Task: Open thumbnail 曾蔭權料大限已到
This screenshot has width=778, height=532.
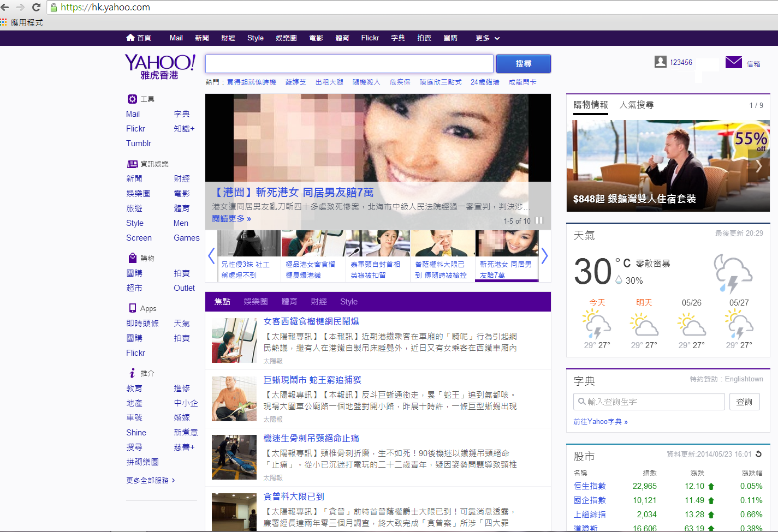Action: [x=443, y=255]
